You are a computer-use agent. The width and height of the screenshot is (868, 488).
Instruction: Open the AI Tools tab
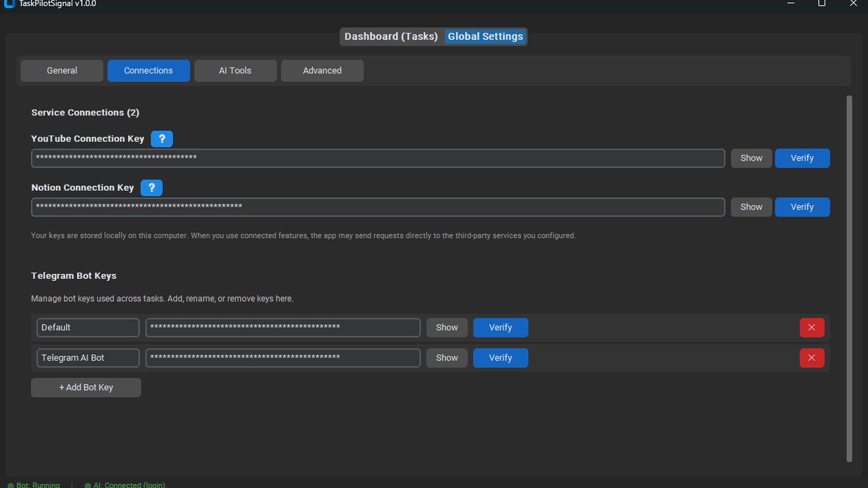click(235, 70)
